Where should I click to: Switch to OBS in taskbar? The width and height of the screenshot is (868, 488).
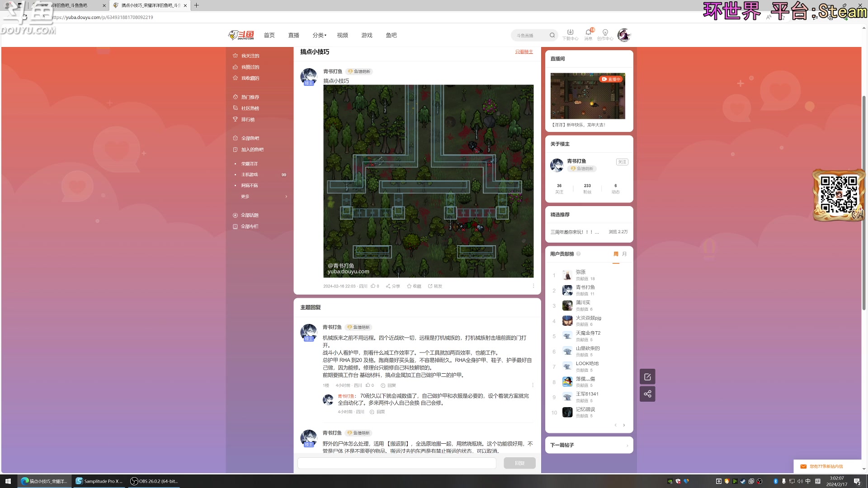(155, 481)
